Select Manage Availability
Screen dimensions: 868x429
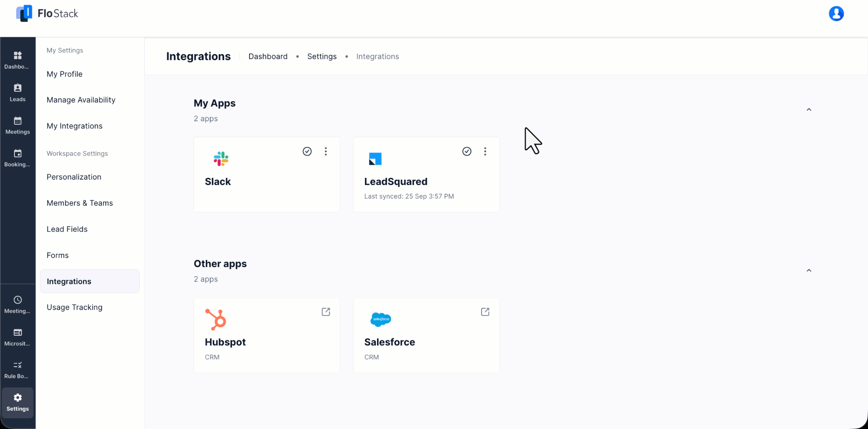click(x=81, y=100)
